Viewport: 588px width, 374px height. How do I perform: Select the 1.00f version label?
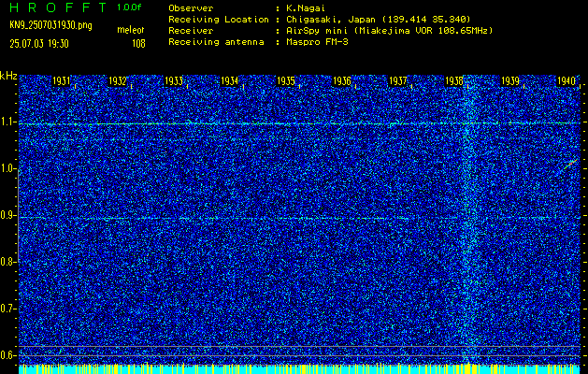[129, 7]
